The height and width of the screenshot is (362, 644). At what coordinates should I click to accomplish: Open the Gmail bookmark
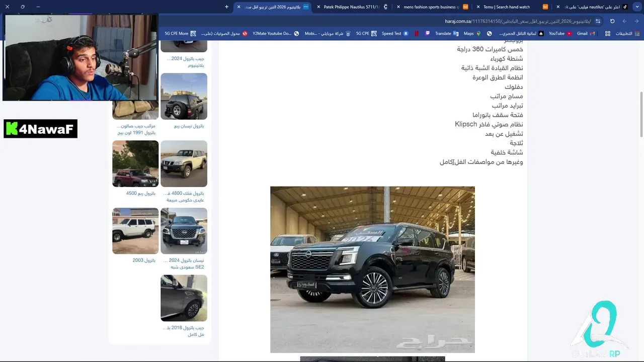pyautogui.click(x=586, y=34)
